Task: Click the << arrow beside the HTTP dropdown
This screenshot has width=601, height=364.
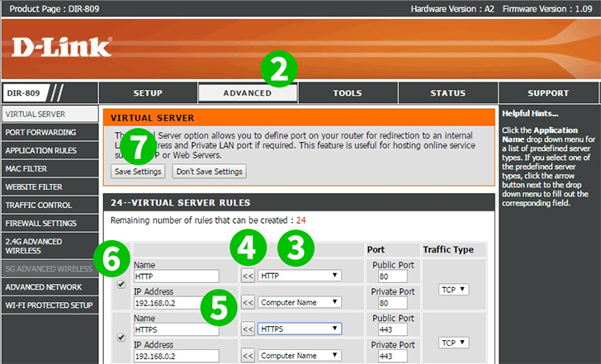Action: [248, 276]
